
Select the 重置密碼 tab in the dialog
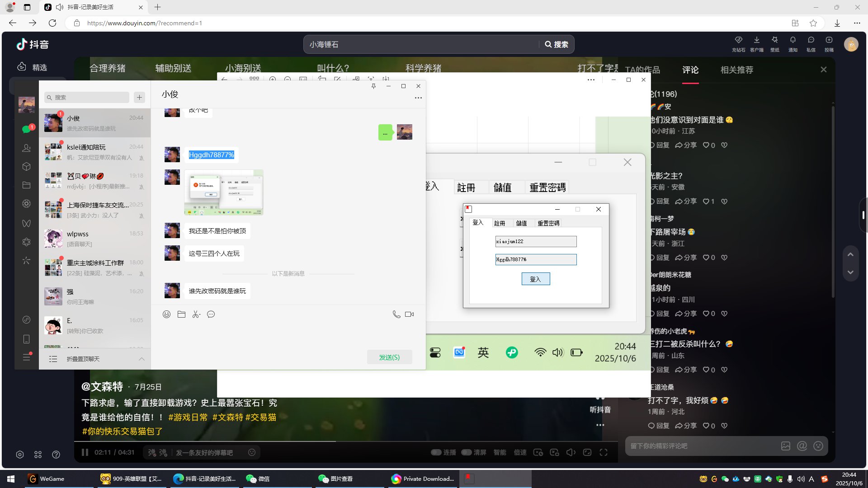pos(548,223)
